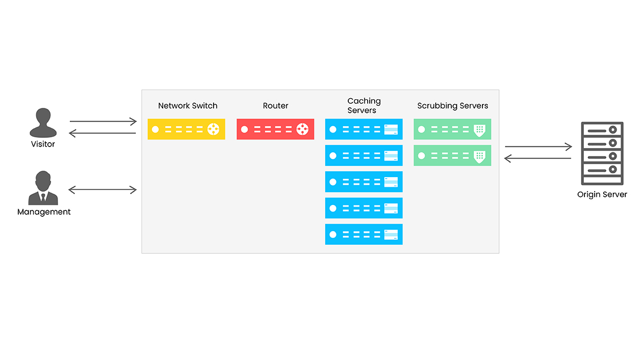This screenshot has width=644, height=337.
Task: Click the first green scrubbing server
Action: [x=452, y=129]
